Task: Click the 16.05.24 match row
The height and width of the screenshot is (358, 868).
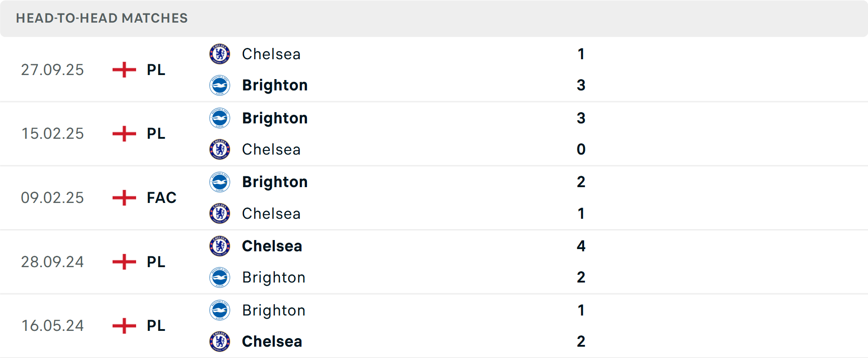Action: (x=434, y=326)
